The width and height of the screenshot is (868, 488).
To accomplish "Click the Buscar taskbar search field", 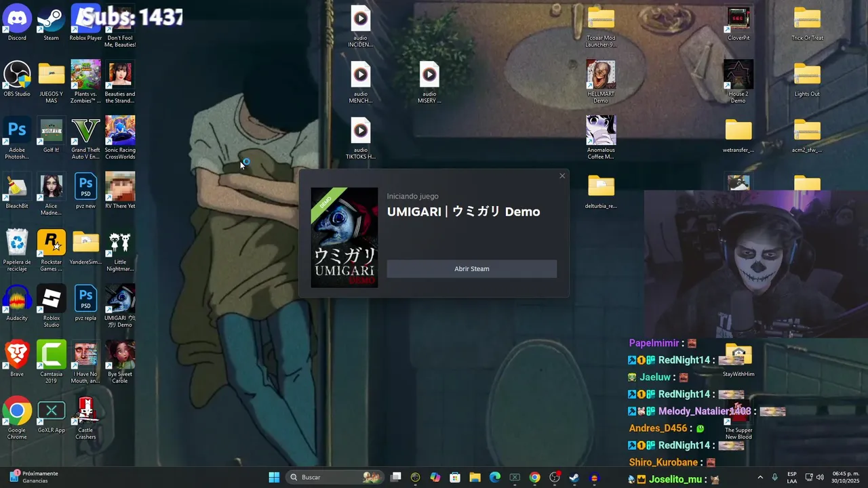I will [x=335, y=477].
